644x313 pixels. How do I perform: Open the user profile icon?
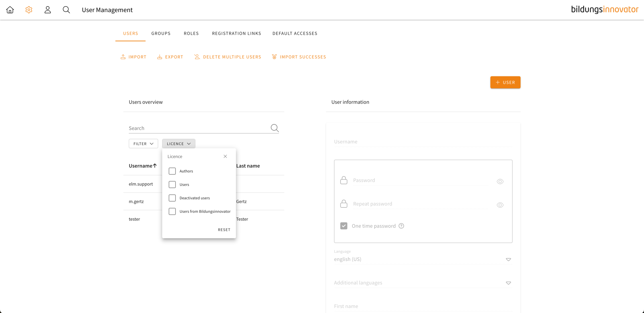click(47, 10)
